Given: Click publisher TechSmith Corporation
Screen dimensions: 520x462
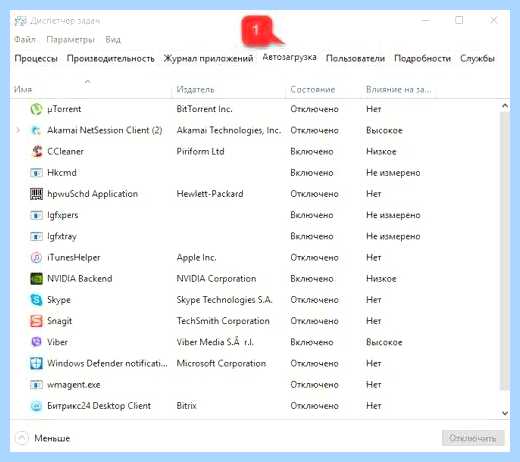Looking at the screenshot, I should point(223,321).
